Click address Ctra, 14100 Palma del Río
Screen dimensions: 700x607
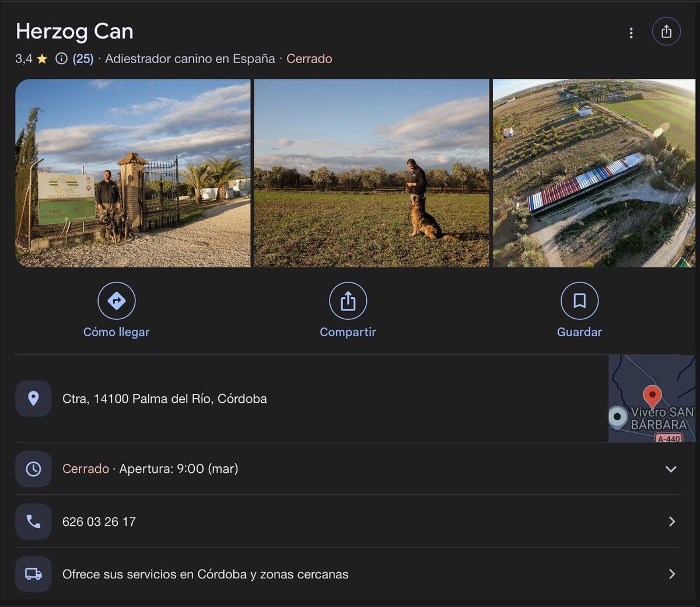[x=164, y=399]
